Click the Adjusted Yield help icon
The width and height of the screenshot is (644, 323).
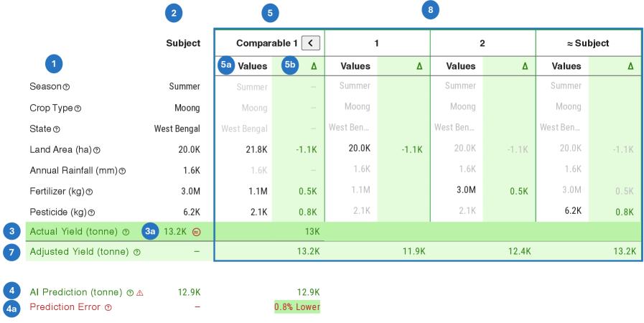pyautogui.click(x=136, y=252)
